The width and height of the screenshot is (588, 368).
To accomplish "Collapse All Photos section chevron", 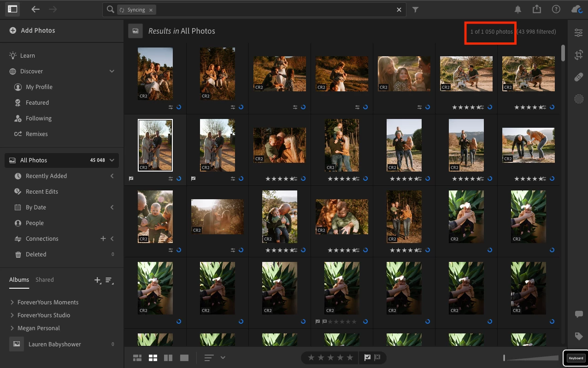I will (x=112, y=160).
